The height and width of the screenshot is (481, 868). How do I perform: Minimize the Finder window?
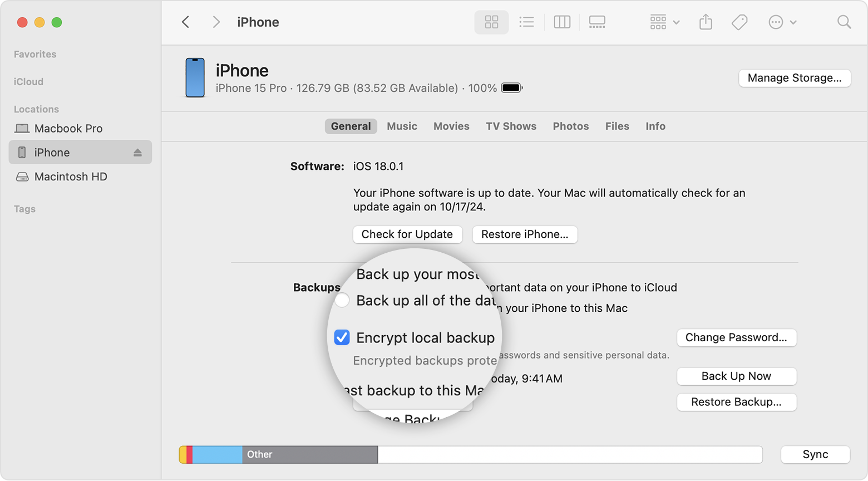[x=40, y=22]
